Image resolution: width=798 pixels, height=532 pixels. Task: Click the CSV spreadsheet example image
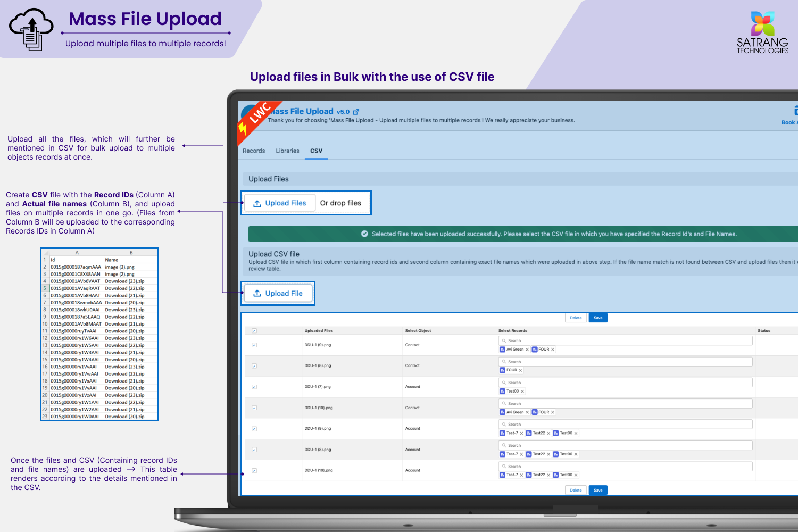[x=99, y=335]
